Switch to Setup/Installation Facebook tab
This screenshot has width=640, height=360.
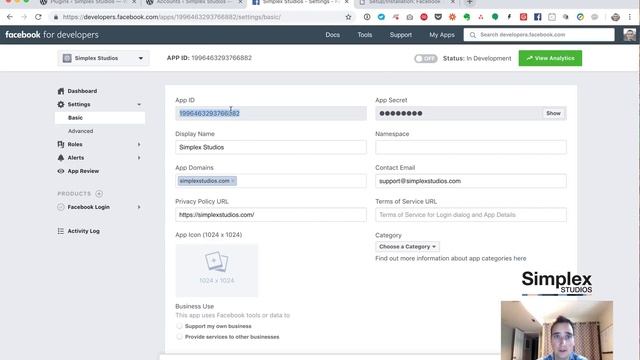406,2
